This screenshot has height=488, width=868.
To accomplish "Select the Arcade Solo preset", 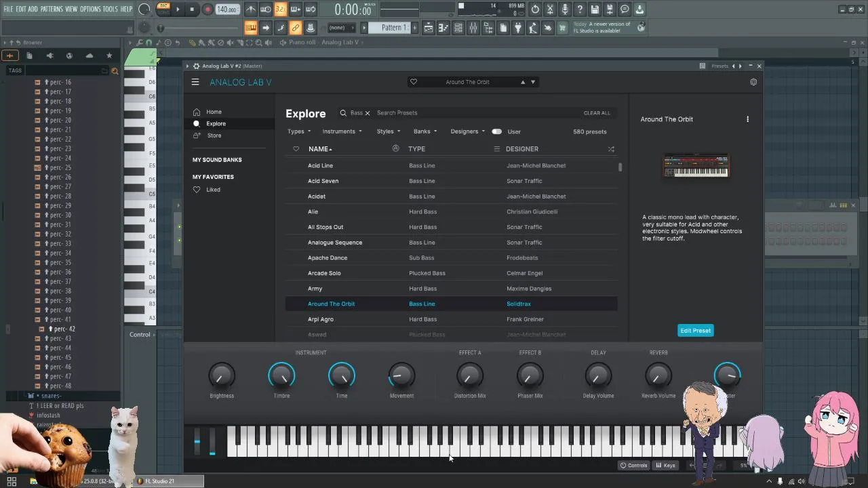I will [x=451, y=273].
